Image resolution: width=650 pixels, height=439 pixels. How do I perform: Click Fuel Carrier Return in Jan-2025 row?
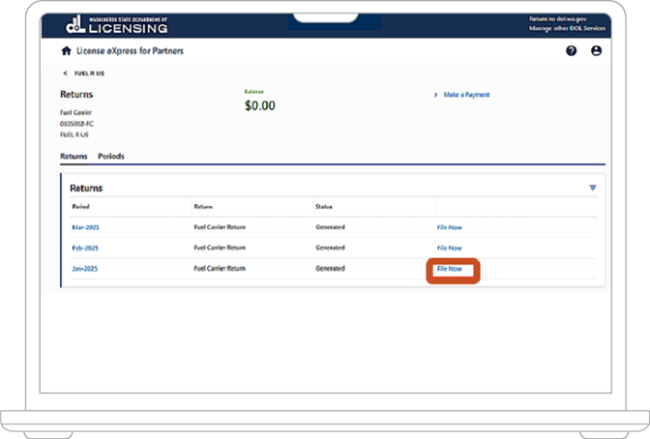[220, 269]
